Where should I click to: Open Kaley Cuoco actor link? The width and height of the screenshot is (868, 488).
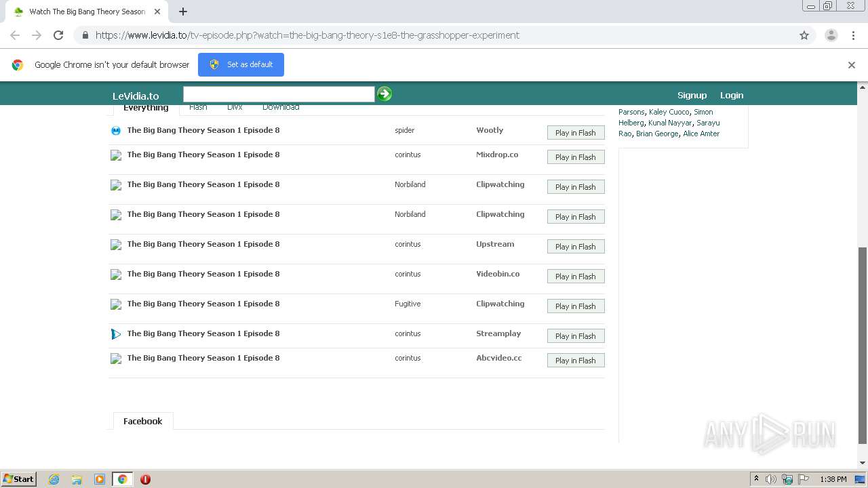tap(669, 112)
